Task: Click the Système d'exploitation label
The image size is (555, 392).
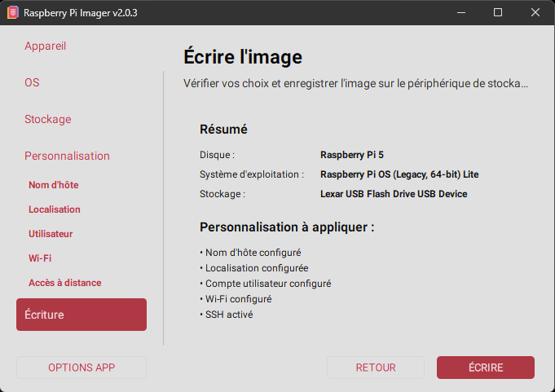Action: [252, 174]
